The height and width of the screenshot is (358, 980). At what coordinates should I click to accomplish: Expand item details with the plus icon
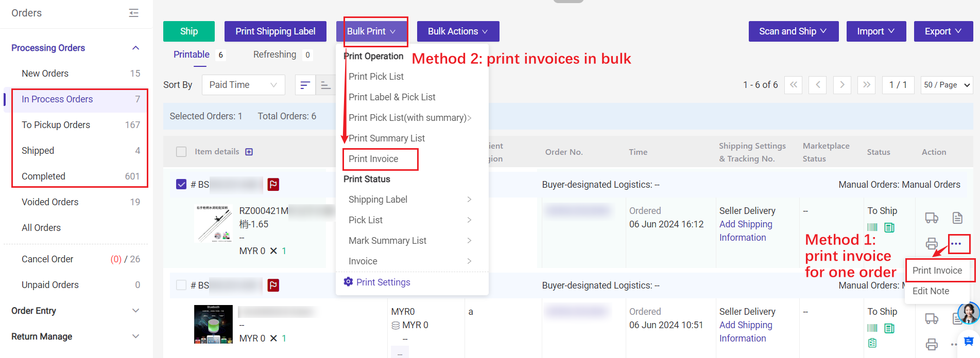249,152
